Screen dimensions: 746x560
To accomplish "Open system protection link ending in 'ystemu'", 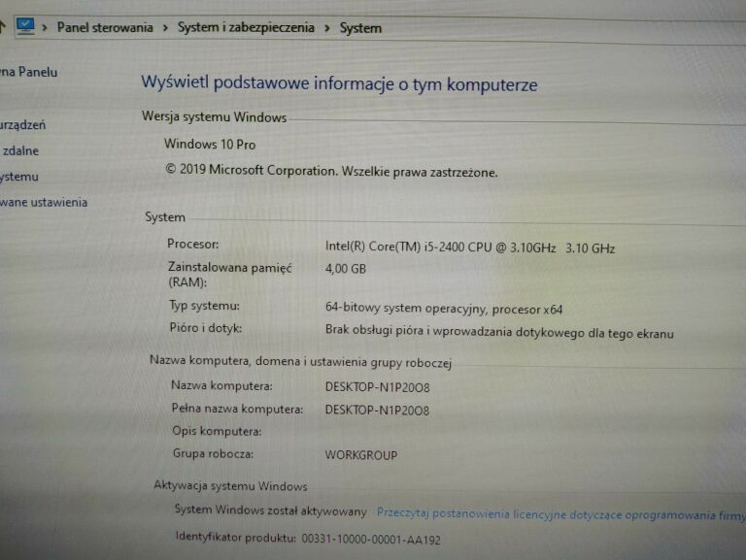I will click(x=19, y=177).
